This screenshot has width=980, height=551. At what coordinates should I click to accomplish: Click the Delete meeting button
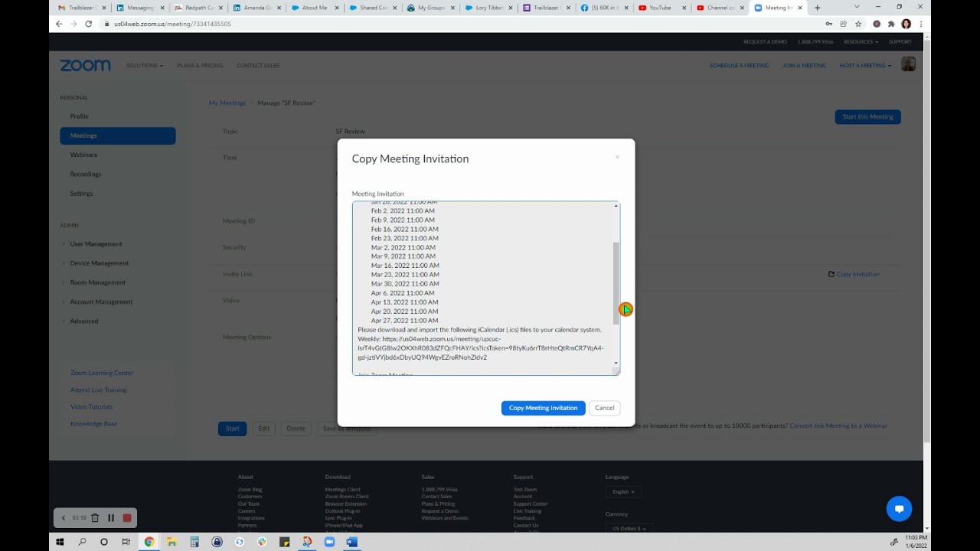click(296, 429)
